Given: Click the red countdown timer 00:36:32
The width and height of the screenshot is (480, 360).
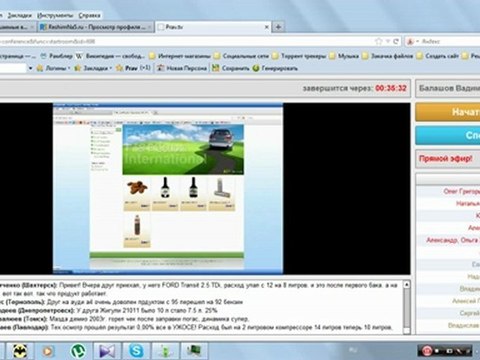Looking at the screenshot, I should coord(391,88).
